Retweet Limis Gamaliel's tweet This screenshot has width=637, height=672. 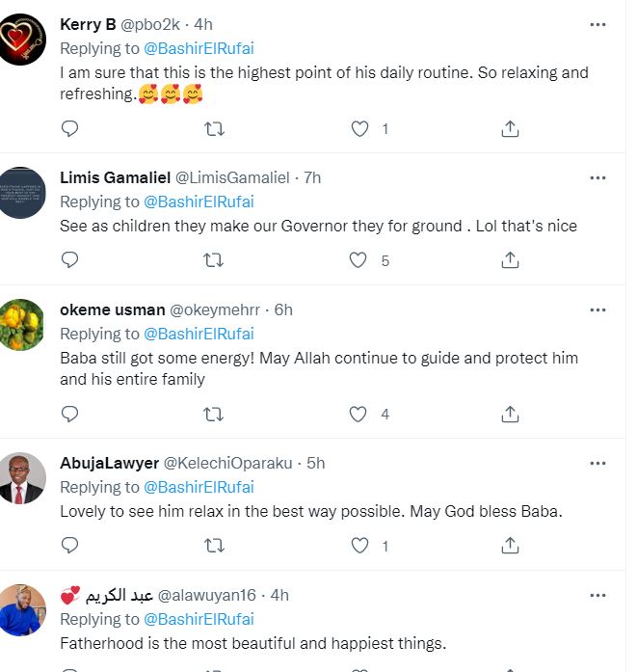pos(215,259)
